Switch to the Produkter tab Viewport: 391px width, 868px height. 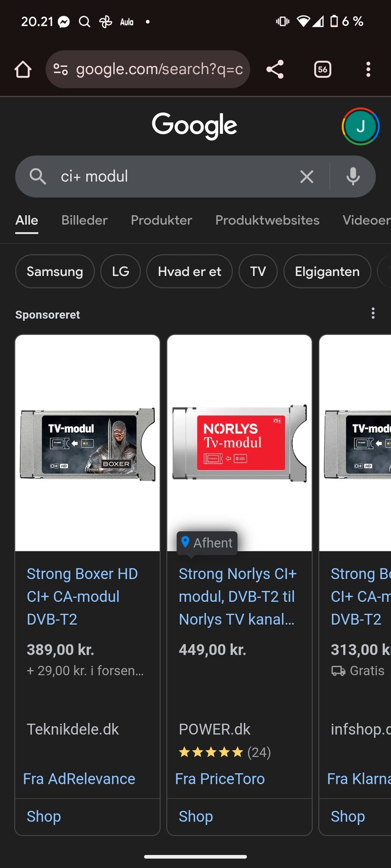tap(161, 220)
